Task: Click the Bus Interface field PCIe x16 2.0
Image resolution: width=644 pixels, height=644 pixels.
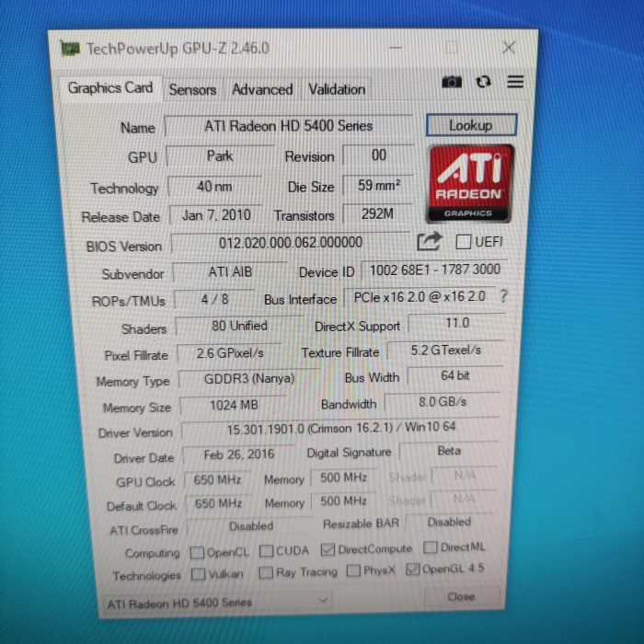Action: click(x=420, y=297)
